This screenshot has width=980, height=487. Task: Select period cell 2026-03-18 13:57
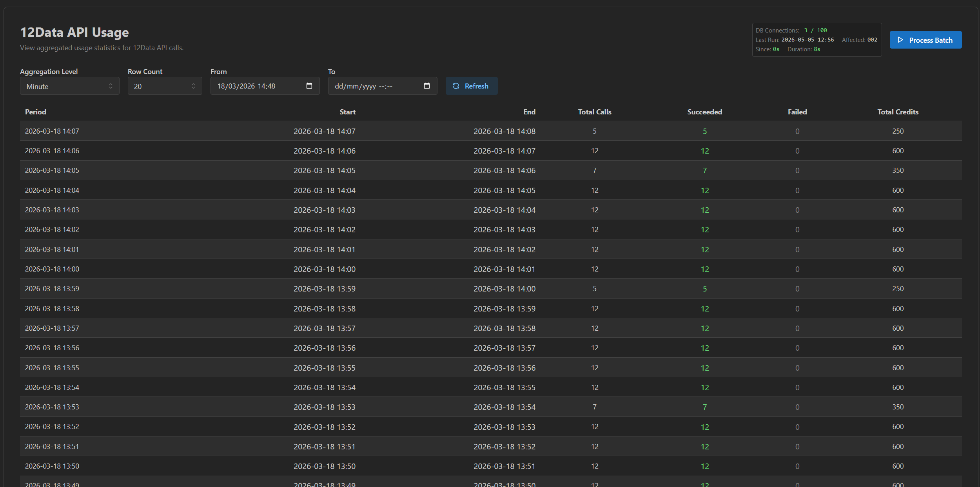(x=52, y=328)
